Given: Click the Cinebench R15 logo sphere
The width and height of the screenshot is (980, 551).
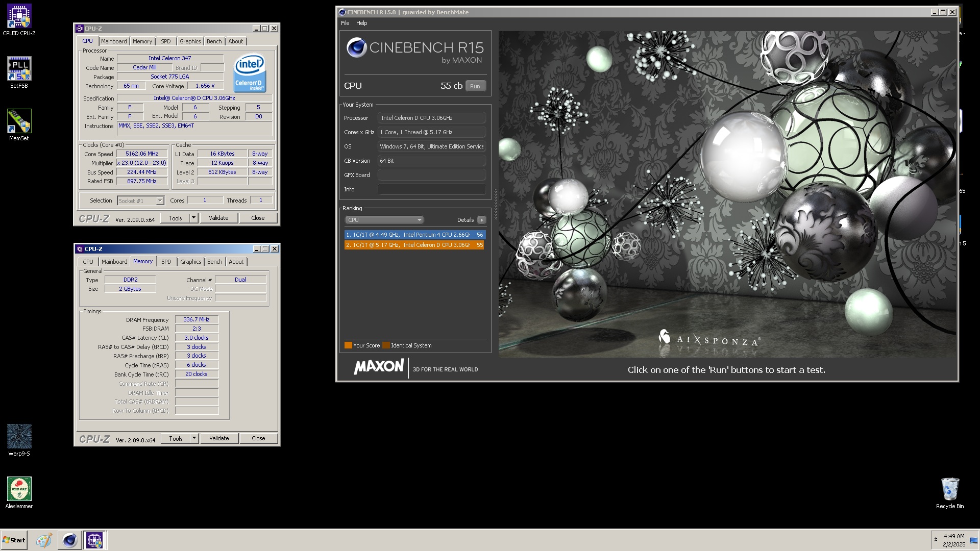Looking at the screenshot, I should [357, 47].
